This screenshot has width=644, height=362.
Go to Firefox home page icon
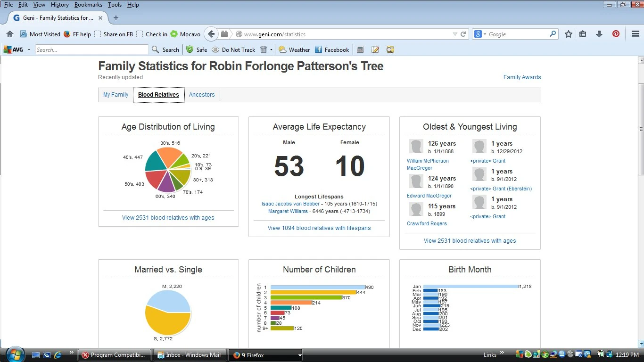[10, 34]
